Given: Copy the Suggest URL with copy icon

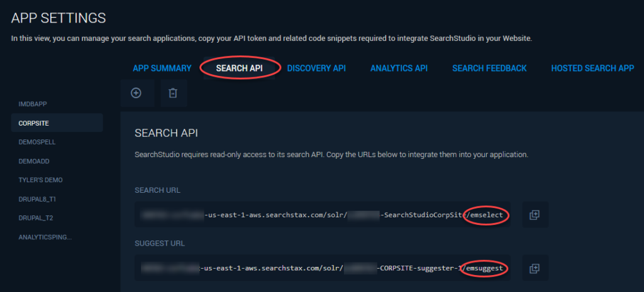Looking at the screenshot, I should (535, 268).
